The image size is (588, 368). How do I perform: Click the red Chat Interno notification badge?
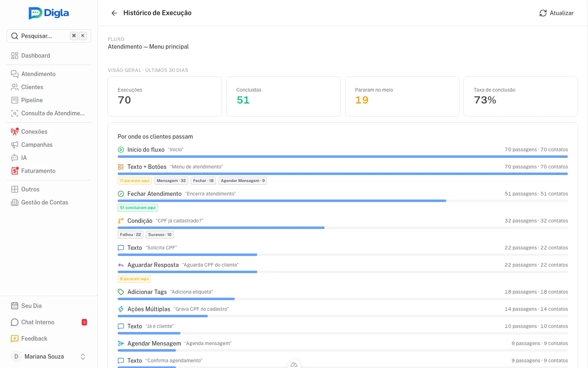click(84, 322)
